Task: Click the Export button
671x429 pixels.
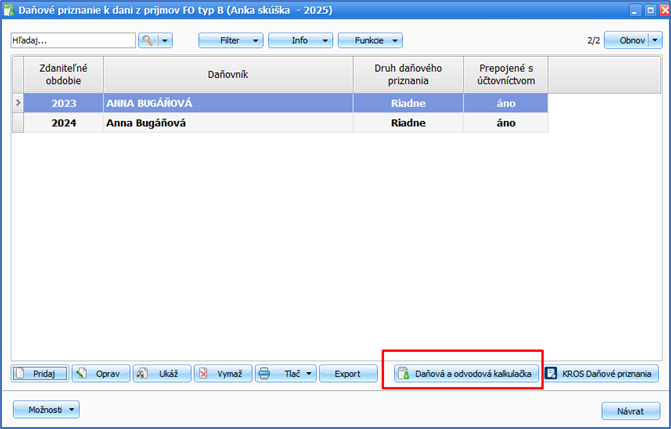Action: click(348, 374)
